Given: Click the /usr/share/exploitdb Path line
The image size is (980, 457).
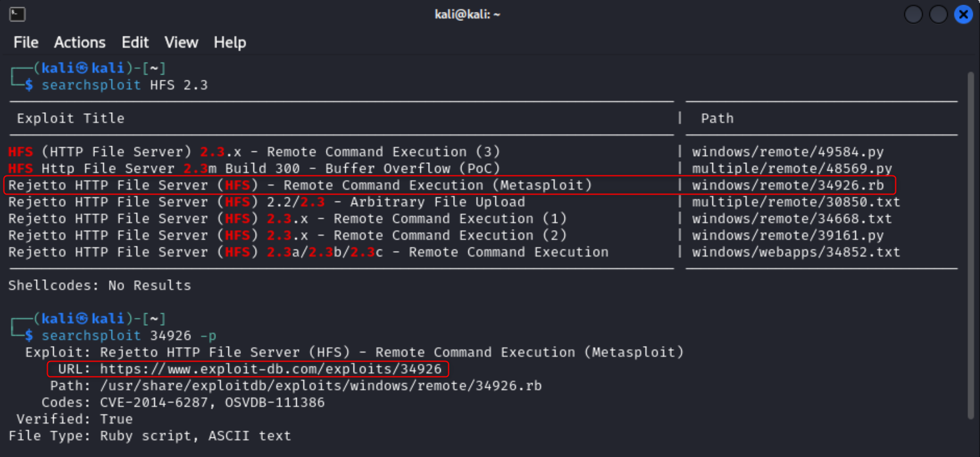Looking at the screenshot, I should [x=296, y=386].
